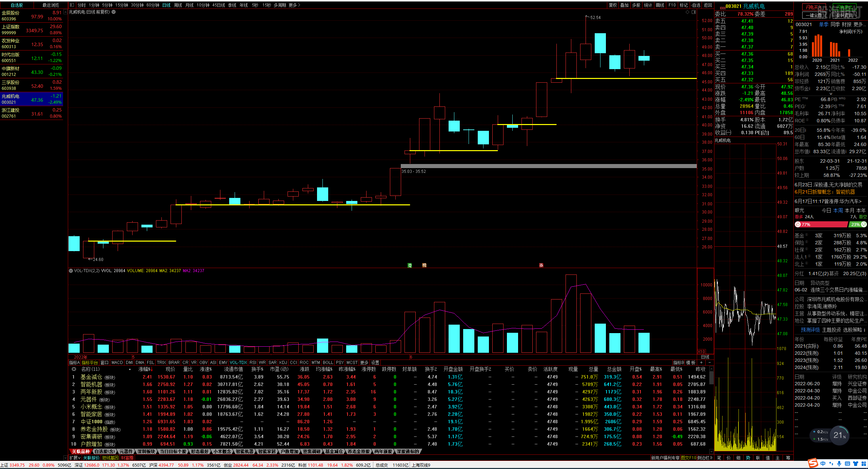Click the diamond icon at chart top-right
868x469 pixels.
point(687,12)
